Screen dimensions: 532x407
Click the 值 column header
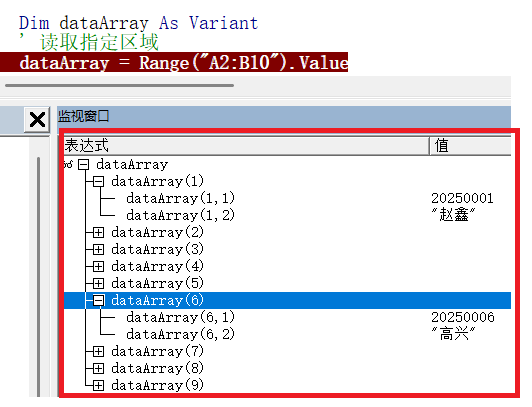470,146
